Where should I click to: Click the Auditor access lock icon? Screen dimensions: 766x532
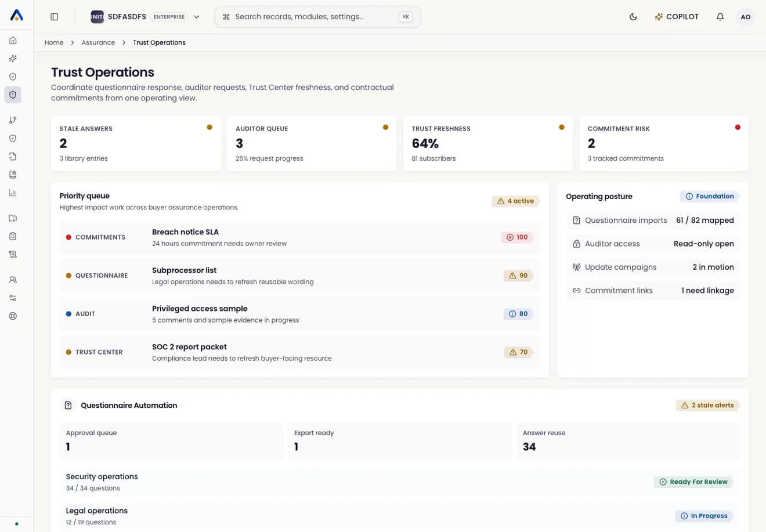point(576,244)
